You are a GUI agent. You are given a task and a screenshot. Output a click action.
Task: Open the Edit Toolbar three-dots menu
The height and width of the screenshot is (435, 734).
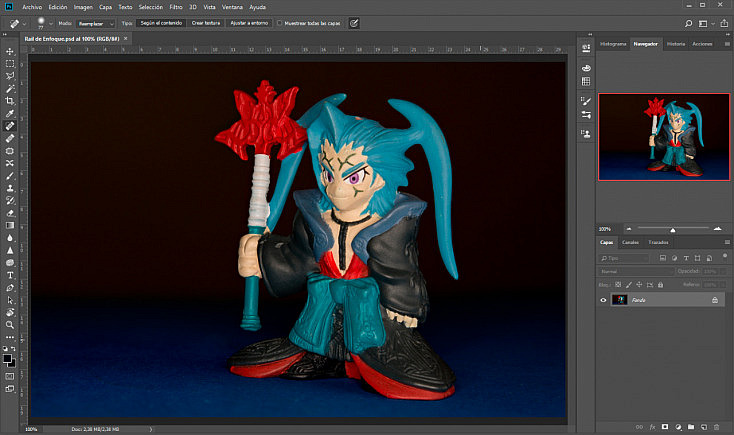click(x=10, y=337)
